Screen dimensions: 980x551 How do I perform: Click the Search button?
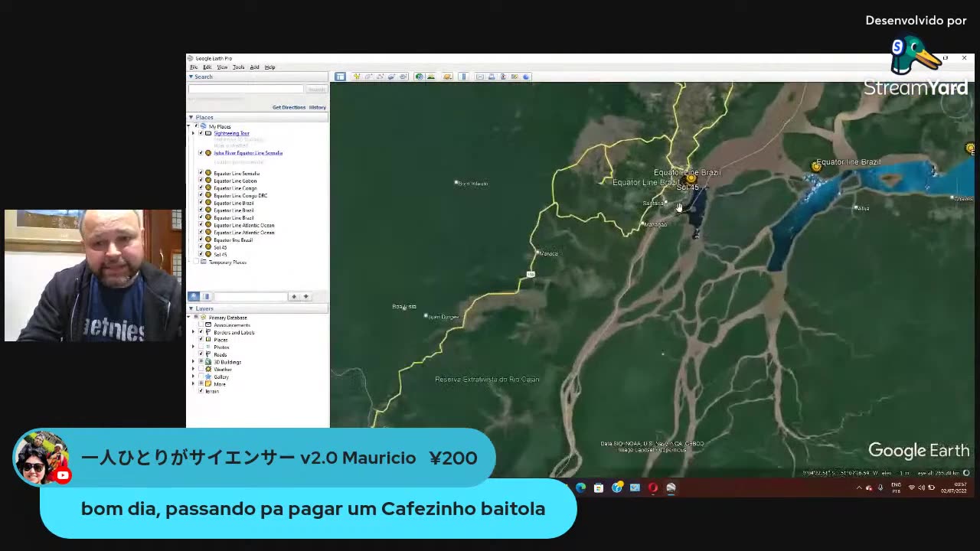[x=316, y=89]
